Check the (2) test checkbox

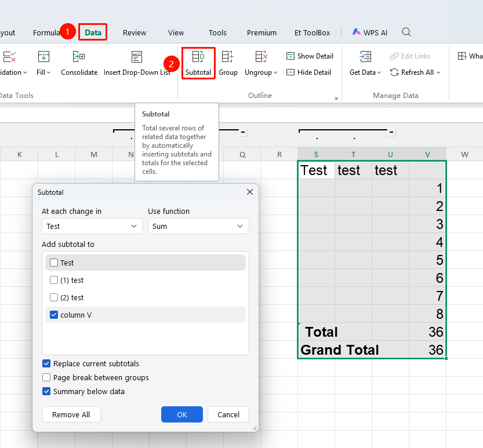click(x=54, y=297)
